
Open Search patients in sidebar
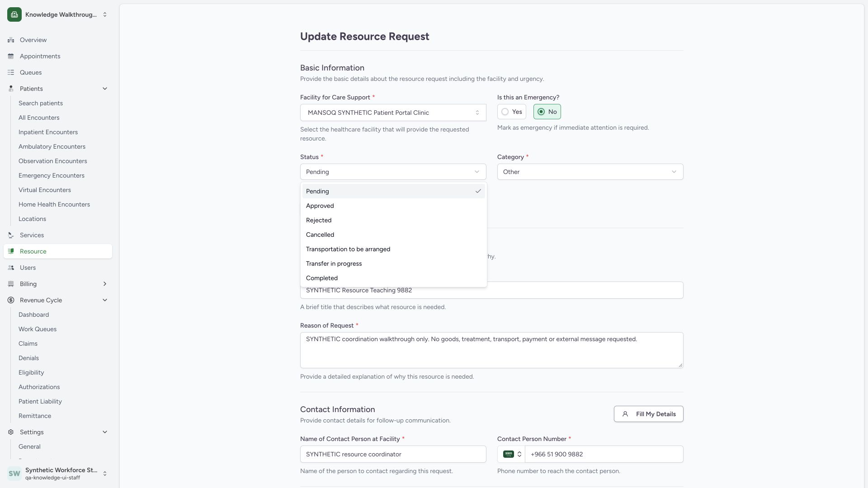tap(41, 103)
